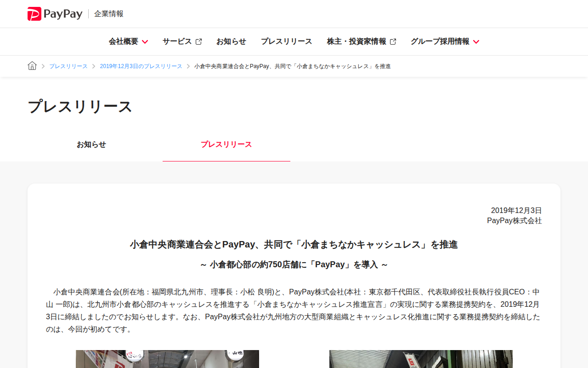Open the 2019年12月3日のプレスリリース breadcrumb link
Screen dimensions: 588x368
point(141,66)
